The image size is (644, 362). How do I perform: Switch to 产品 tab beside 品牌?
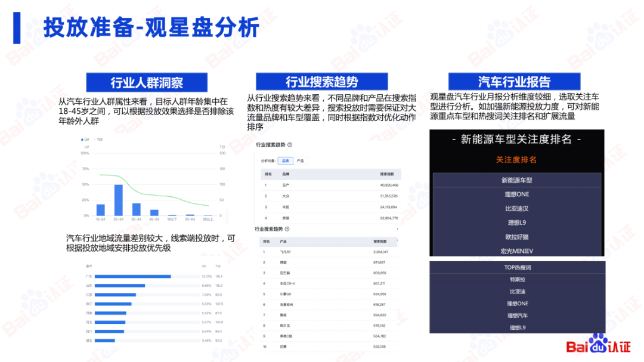300,160
